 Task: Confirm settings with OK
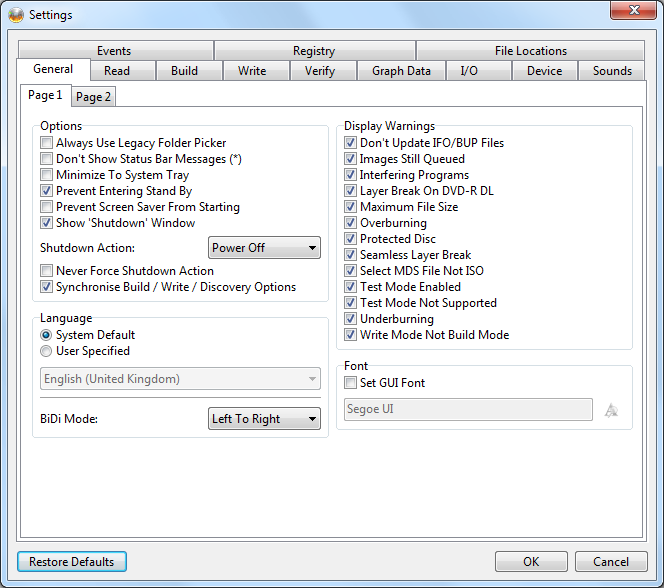[531, 561]
